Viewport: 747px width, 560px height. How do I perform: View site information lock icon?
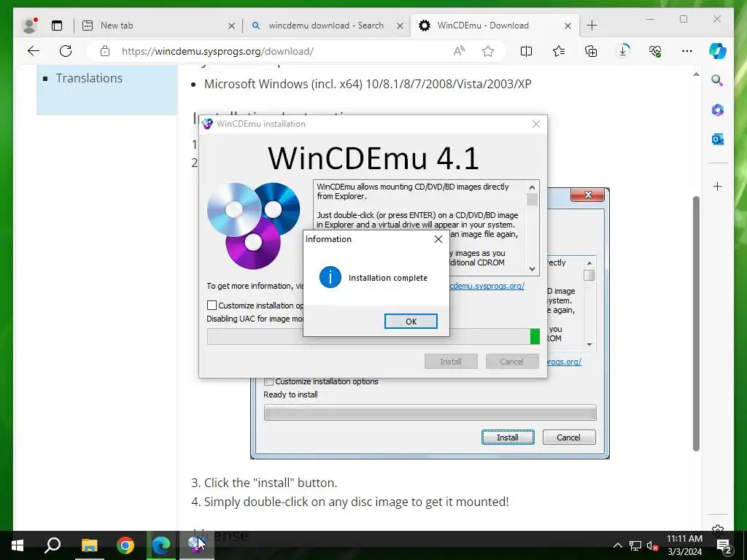(105, 51)
